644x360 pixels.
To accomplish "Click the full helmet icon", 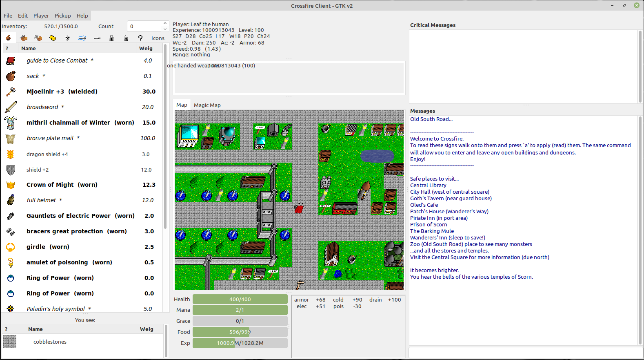I will (11, 200).
